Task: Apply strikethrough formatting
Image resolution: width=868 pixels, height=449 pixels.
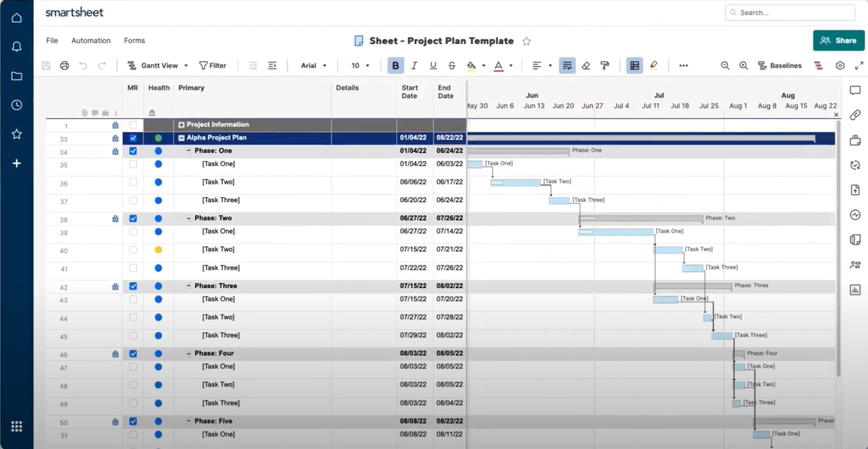Action: coord(452,65)
